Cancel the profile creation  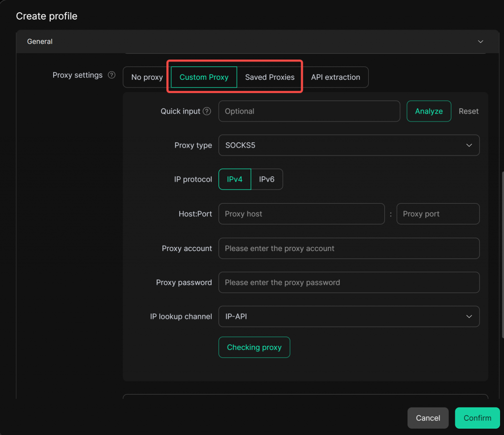[428, 418]
